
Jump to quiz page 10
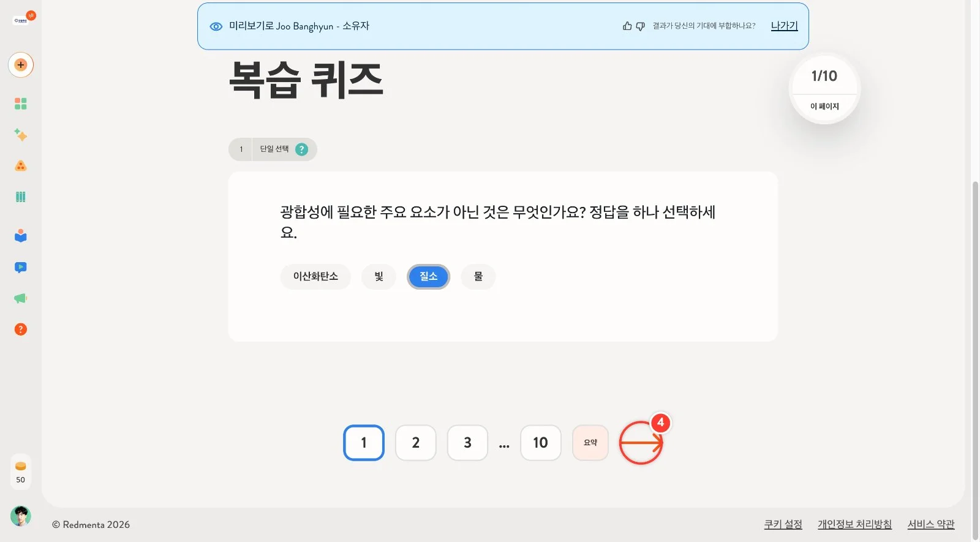(x=540, y=443)
